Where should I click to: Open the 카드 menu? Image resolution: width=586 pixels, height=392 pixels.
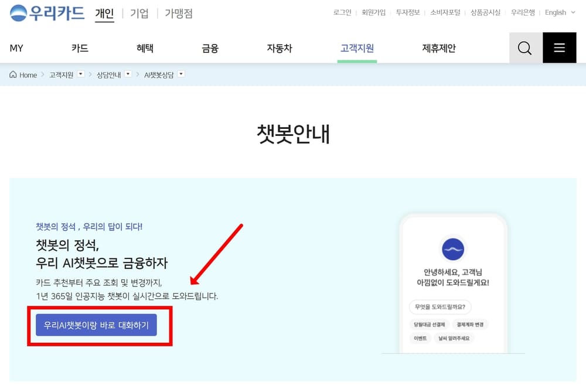pos(80,48)
